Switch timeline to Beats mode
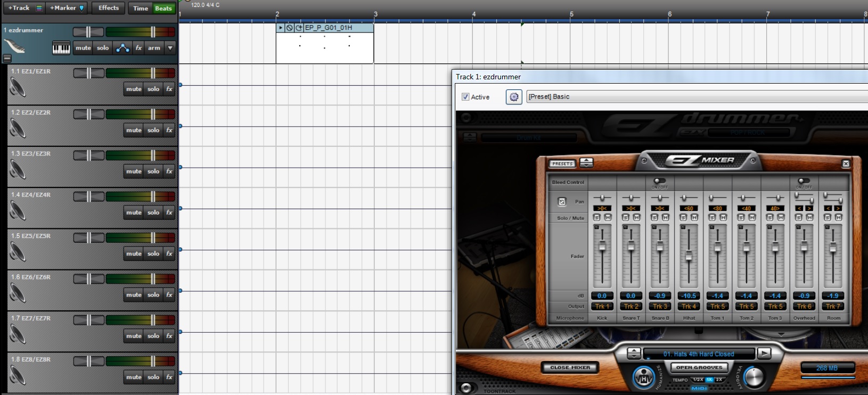 click(163, 9)
